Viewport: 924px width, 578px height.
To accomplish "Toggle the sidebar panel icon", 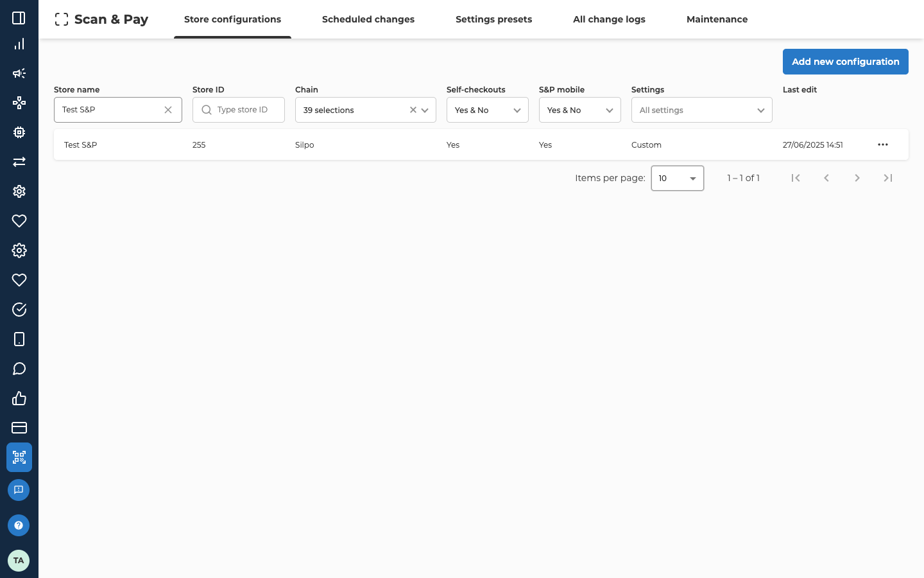I will [x=19, y=18].
